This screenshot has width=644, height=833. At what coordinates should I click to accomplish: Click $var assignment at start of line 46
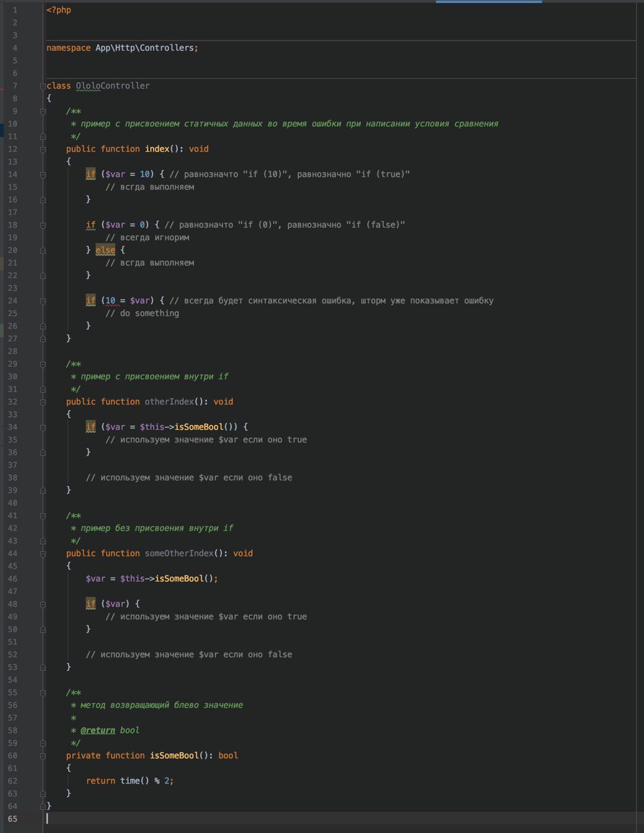pyautogui.click(x=96, y=579)
